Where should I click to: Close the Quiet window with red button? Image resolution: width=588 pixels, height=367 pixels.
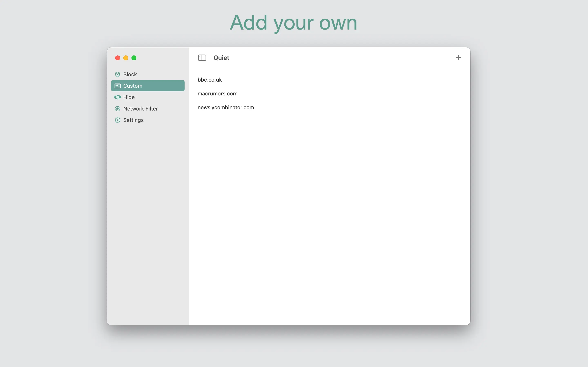(118, 58)
